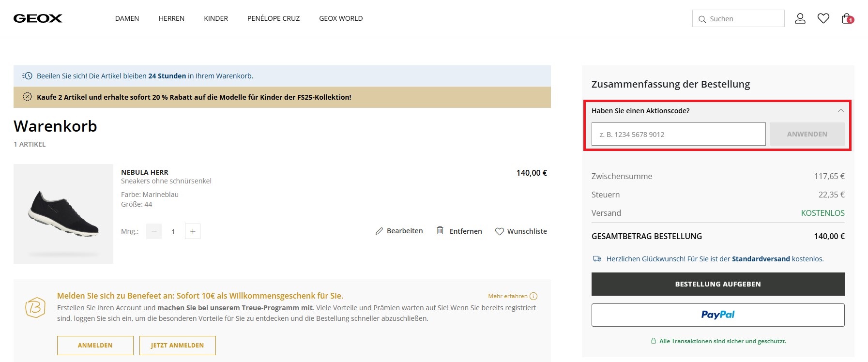Pay with the PayPal button
868x362 pixels.
718,315
